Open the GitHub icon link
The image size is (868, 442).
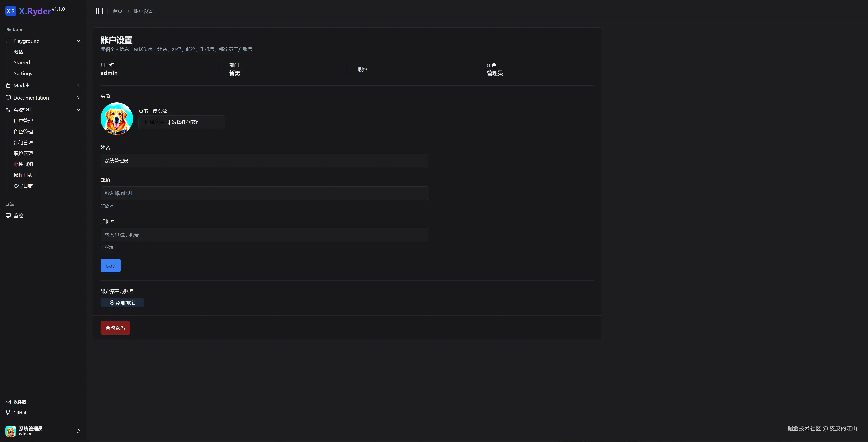[8, 413]
